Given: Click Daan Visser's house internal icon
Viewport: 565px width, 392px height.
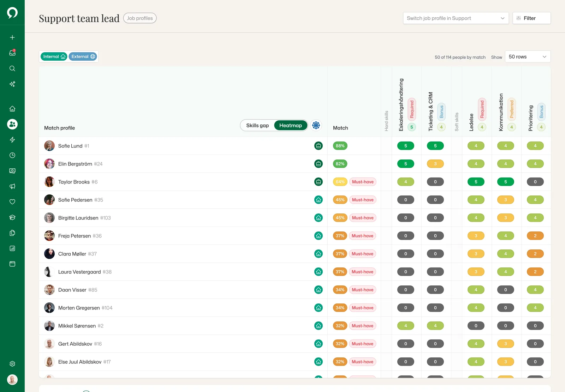Looking at the screenshot, I should pos(319,290).
